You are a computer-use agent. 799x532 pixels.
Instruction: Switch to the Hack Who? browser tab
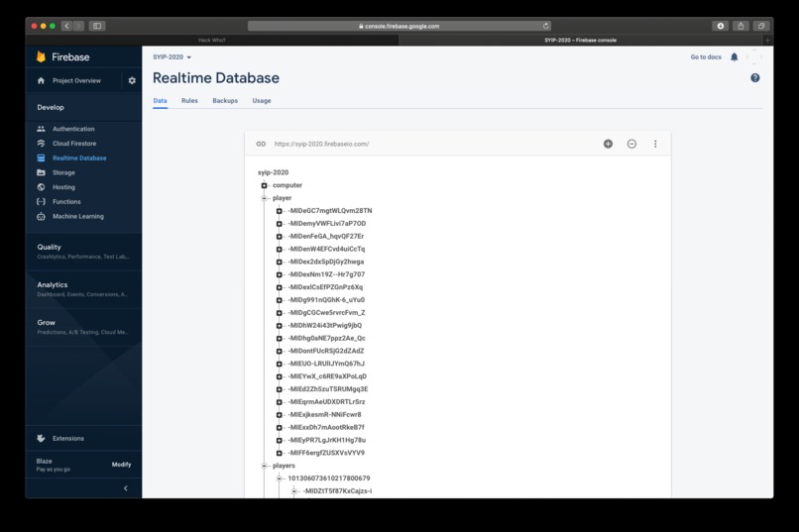[x=212, y=41]
